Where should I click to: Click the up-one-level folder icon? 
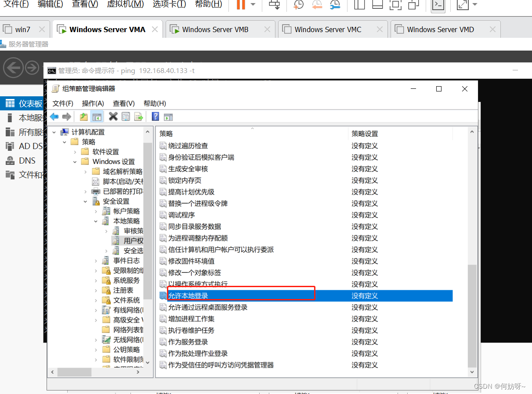point(84,117)
